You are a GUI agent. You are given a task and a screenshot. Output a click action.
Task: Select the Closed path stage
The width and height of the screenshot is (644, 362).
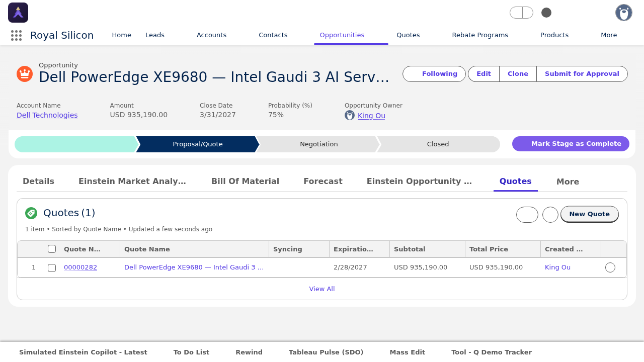click(438, 144)
